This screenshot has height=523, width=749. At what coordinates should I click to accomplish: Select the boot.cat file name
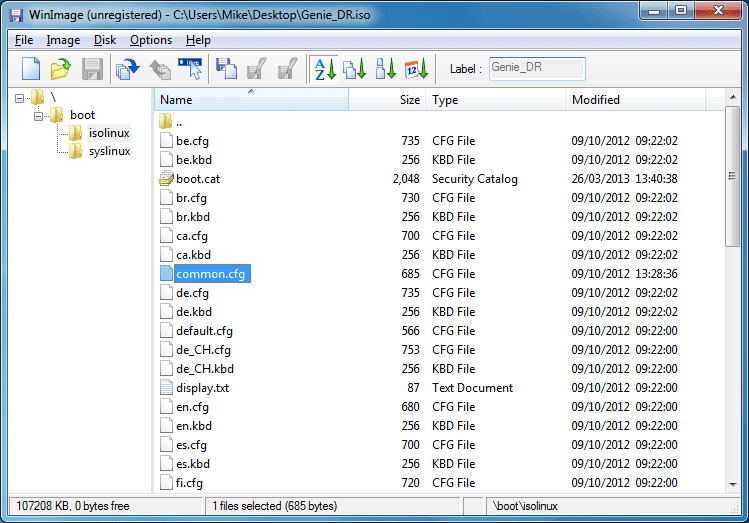pos(198,179)
